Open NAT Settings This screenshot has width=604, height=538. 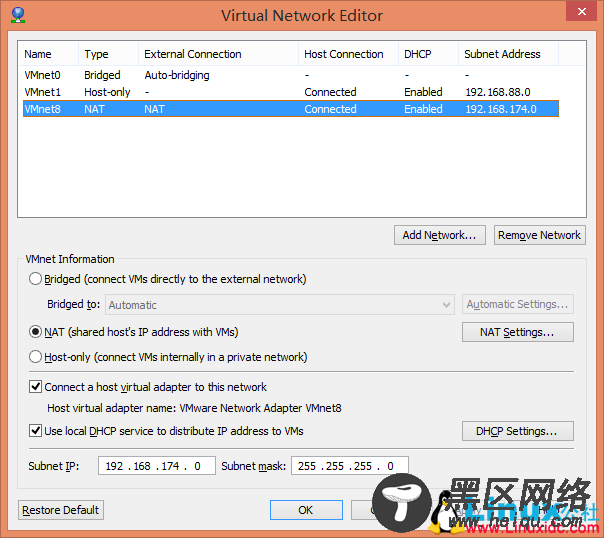[x=518, y=332]
